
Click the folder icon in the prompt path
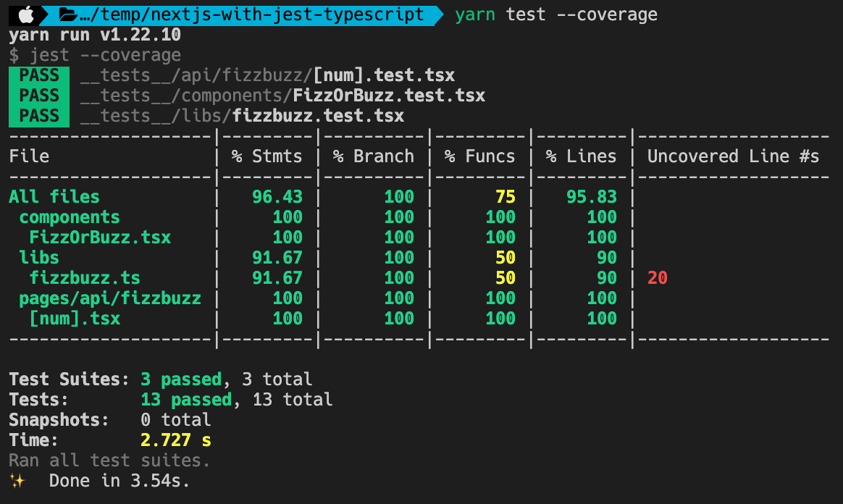(x=68, y=14)
